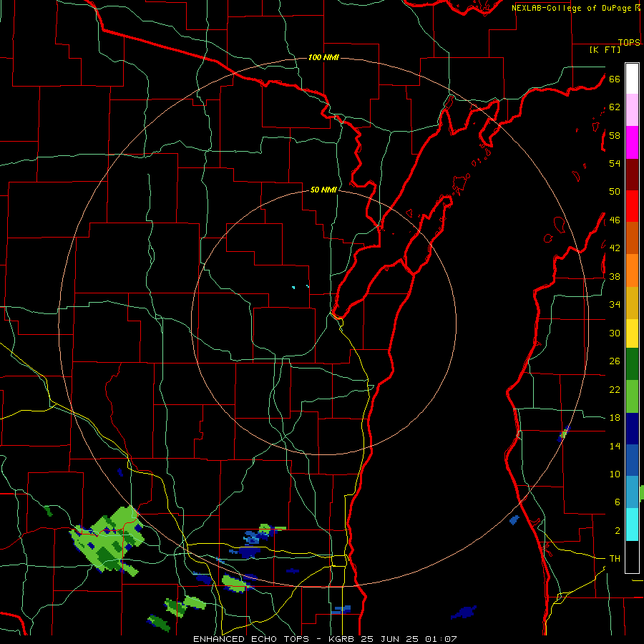Click the light pink swatch between 62 and 58

point(632,110)
